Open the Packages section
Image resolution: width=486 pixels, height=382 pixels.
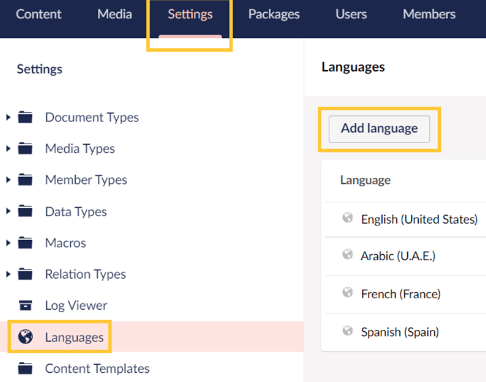pos(274,14)
